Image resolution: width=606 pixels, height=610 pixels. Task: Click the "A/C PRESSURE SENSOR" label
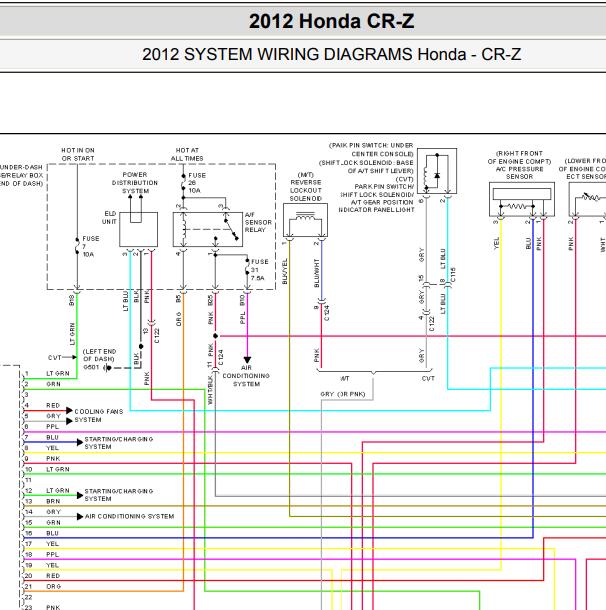click(x=519, y=173)
